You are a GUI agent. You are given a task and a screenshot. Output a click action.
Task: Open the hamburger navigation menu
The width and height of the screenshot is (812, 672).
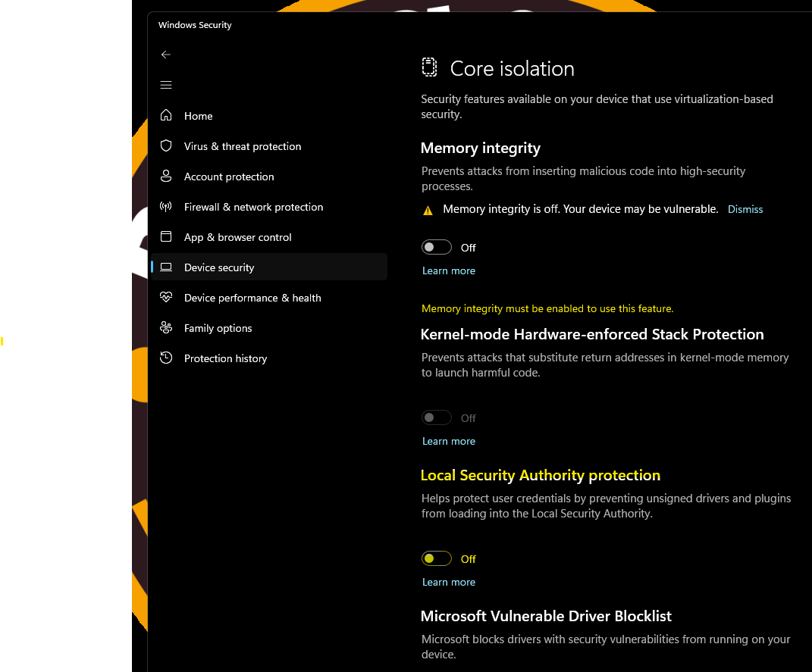166,85
